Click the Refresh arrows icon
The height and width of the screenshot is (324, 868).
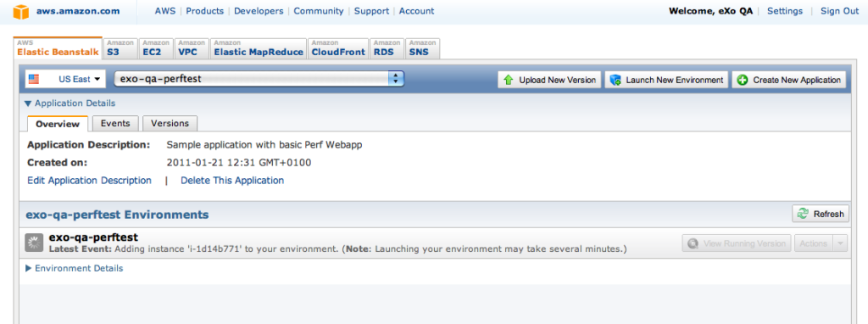coord(802,214)
